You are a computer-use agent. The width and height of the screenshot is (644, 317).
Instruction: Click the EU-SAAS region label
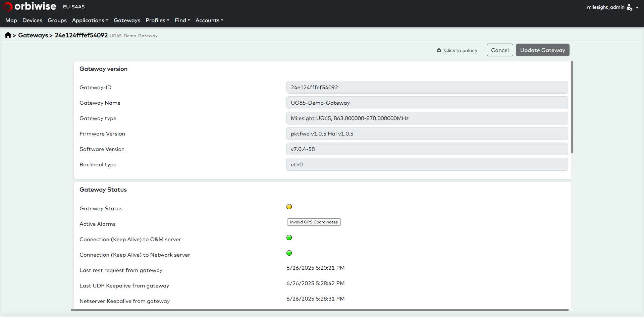click(74, 7)
